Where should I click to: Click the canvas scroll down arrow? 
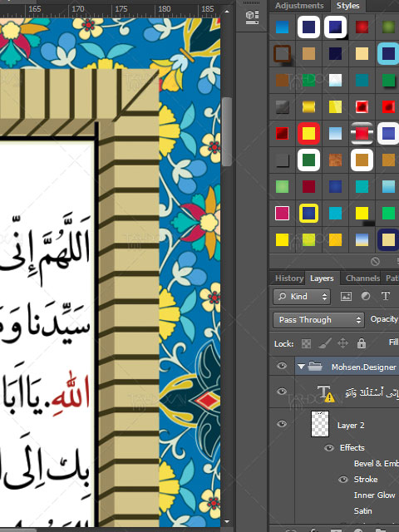tap(227, 521)
